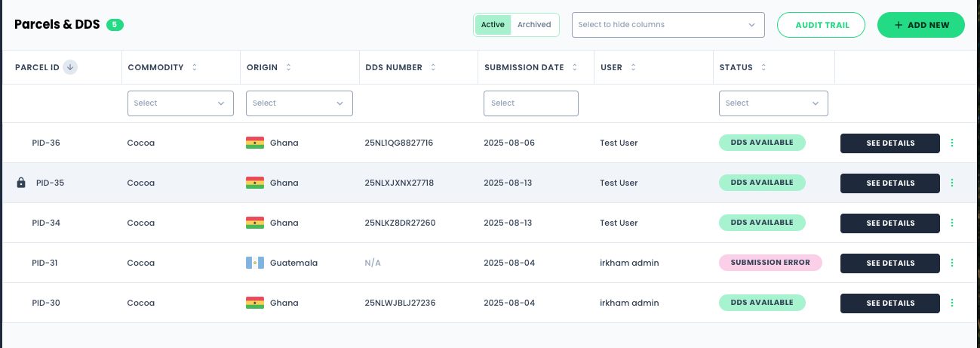The image size is (980, 348).
Task: Sort by the Status column arrows
Action: [x=763, y=67]
